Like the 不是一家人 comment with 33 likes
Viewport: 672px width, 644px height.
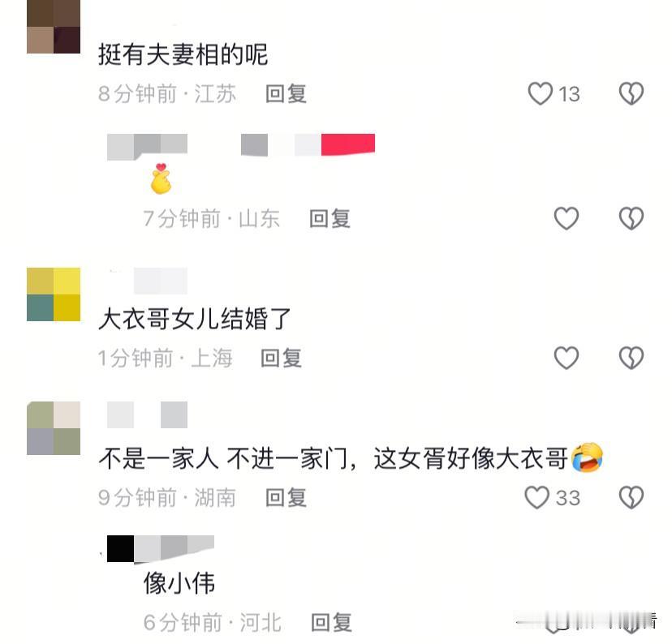(536, 497)
